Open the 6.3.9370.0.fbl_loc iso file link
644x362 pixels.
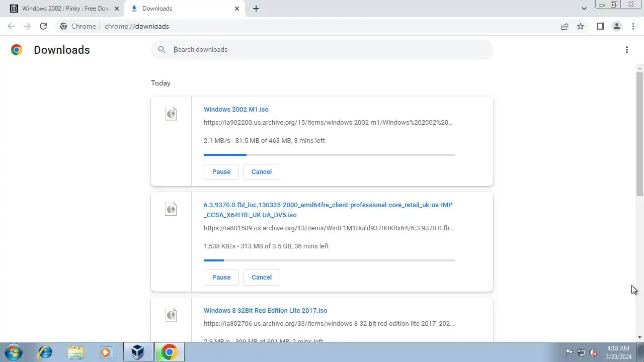pos(328,210)
